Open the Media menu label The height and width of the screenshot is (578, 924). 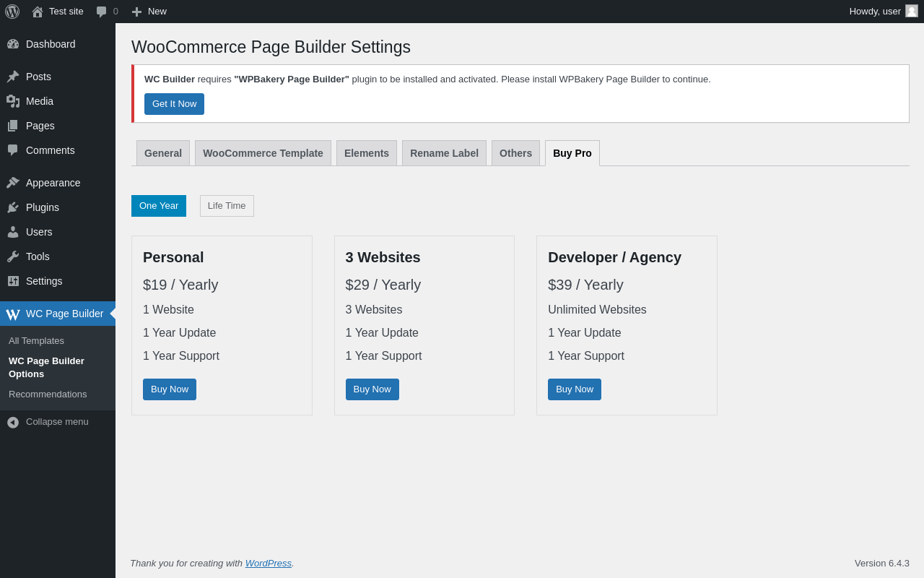click(40, 101)
